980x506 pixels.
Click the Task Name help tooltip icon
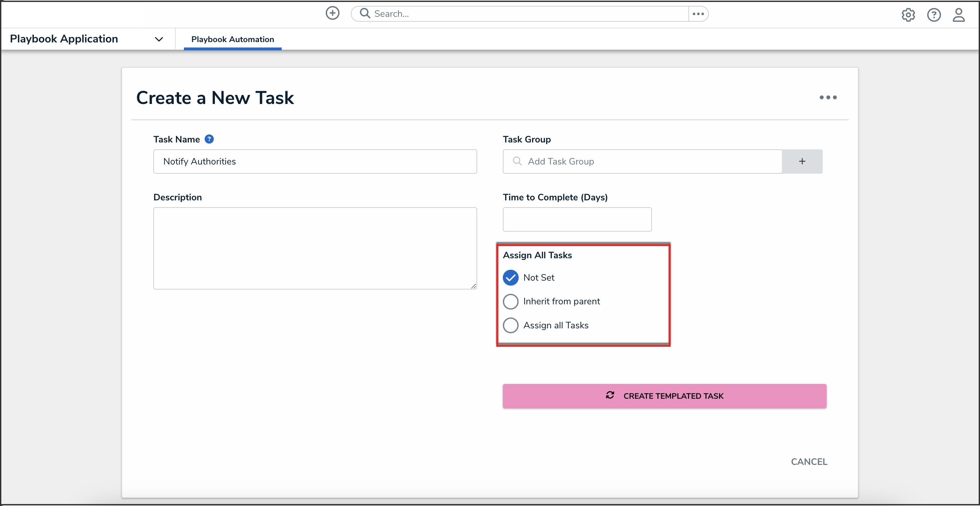coord(209,139)
